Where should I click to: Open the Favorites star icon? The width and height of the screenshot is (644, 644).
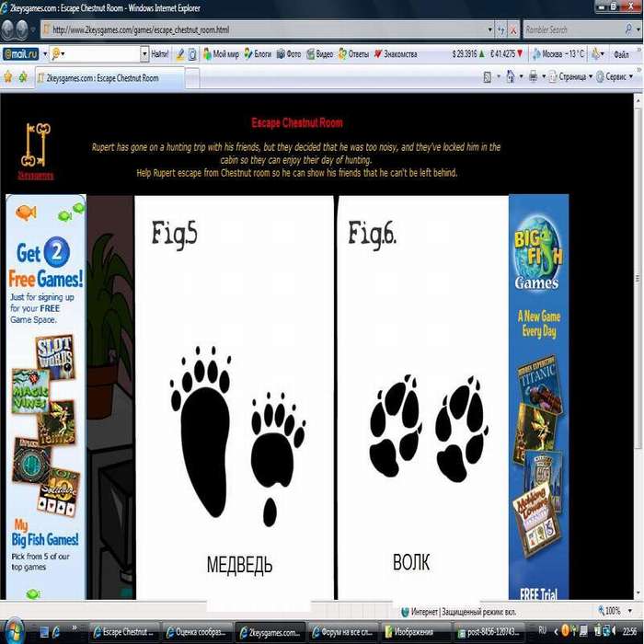[8, 78]
